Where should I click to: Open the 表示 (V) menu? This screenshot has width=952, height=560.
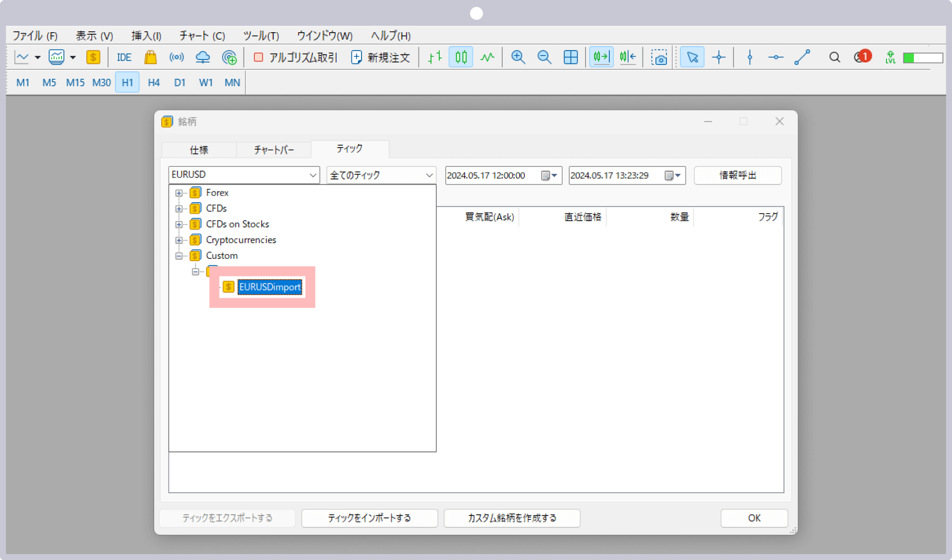(94, 36)
